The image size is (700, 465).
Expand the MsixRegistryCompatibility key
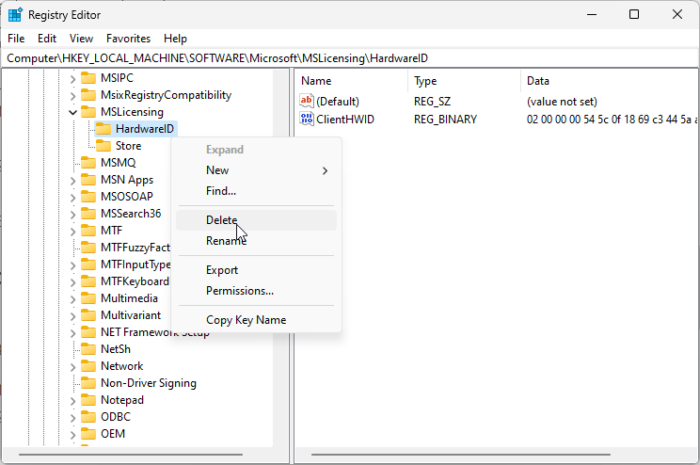point(73,96)
